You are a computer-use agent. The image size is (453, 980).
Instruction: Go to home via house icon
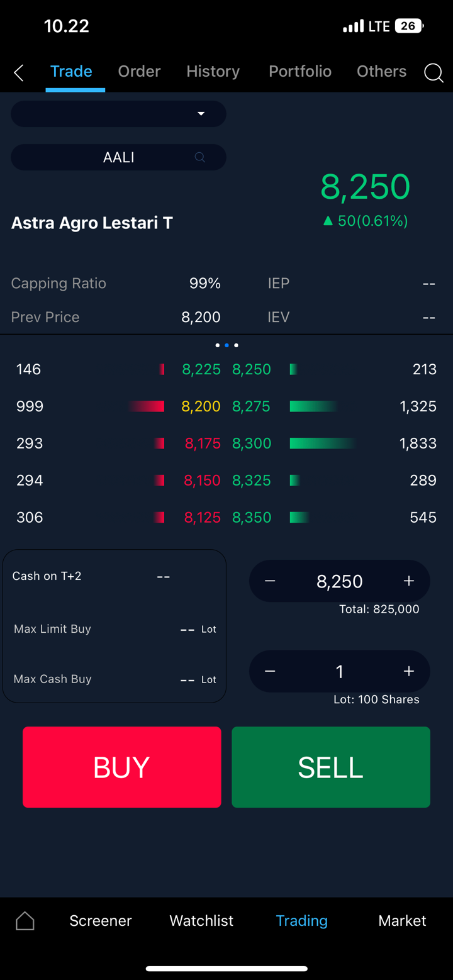[x=25, y=921]
